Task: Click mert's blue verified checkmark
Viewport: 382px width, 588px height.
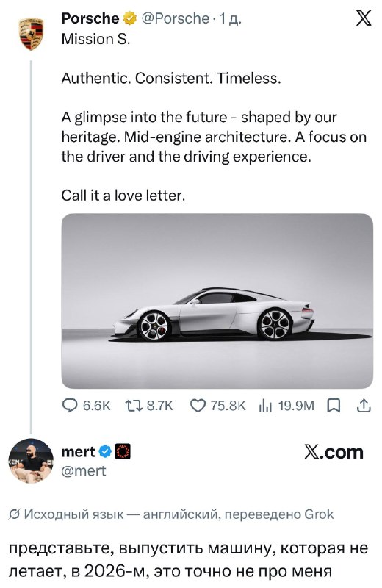Action: pyautogui.click(x=105, y=451)
